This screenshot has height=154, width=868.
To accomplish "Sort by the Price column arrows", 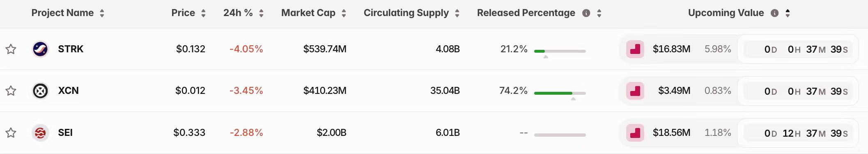I will pyautogui.click(x=203, y=13).
